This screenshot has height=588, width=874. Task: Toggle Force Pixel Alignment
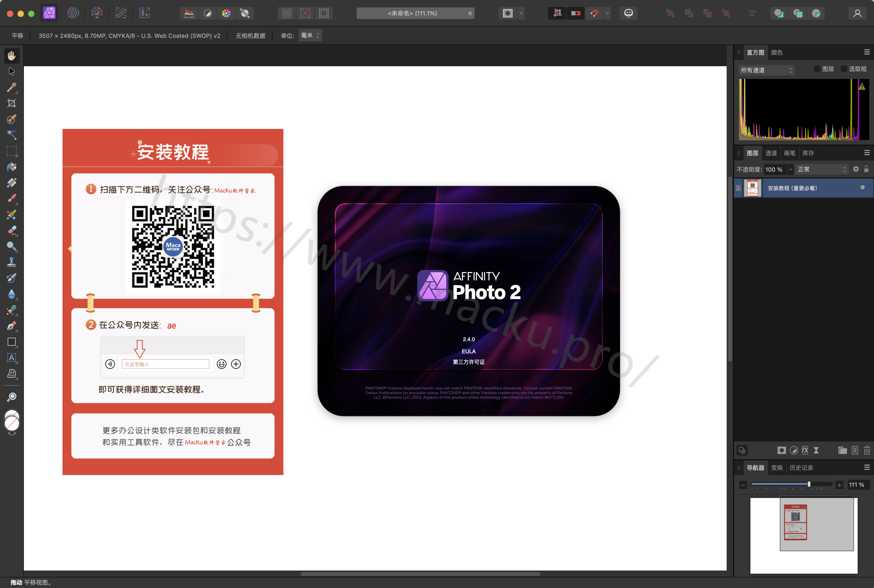tap(557, 14)
